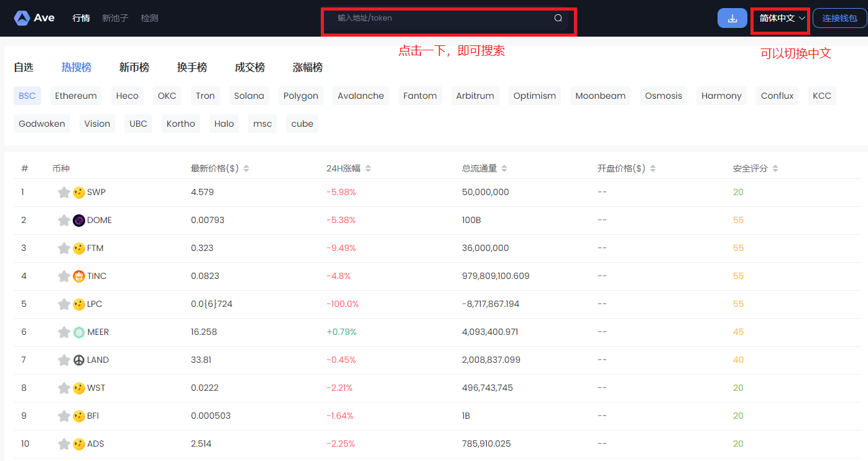Screen dimensions: 868x461
Task: Open the 行情 market nav item
Action: click(81, 18)
